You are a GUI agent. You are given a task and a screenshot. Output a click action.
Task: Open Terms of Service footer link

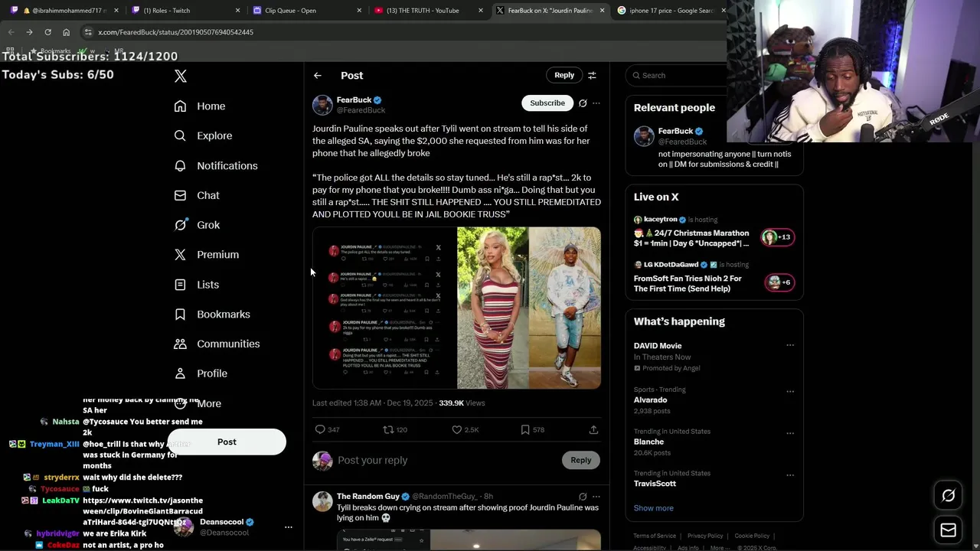[x=655, y=536]
